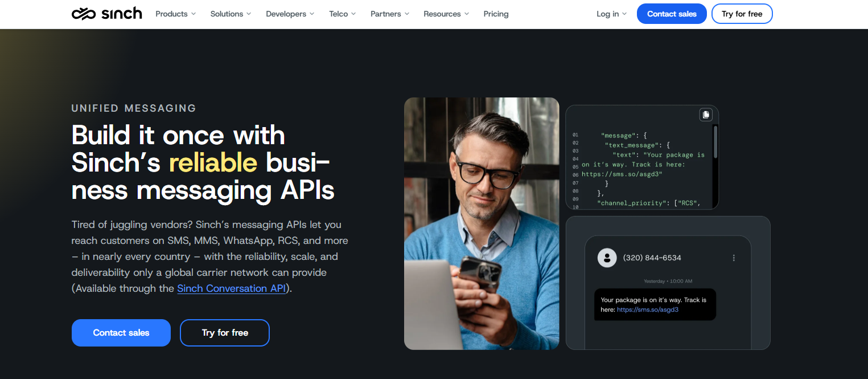Click the UNIFIED MESSAGING label
Viewport: 868px width, 379px height.
pyautogui.click(x=134, y=108)
